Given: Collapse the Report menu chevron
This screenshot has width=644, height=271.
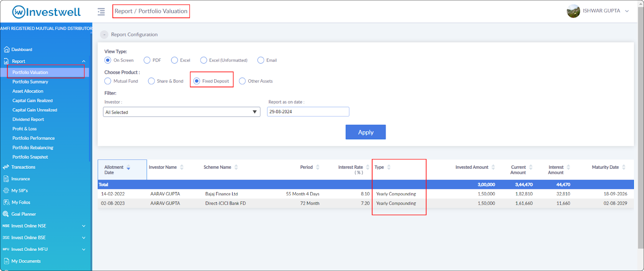Looking at the screenshot, I should pos(84,61).
